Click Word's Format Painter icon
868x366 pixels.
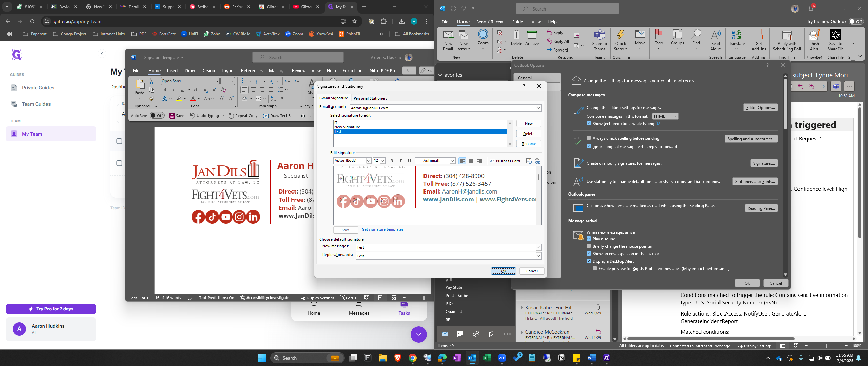click(151, 99)
